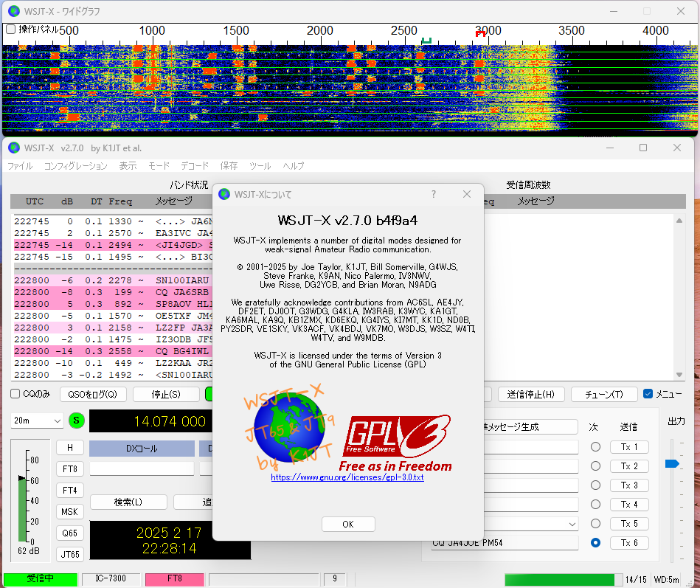Select the JT65 mode button
700x588 pixels.
click(70, 555)
